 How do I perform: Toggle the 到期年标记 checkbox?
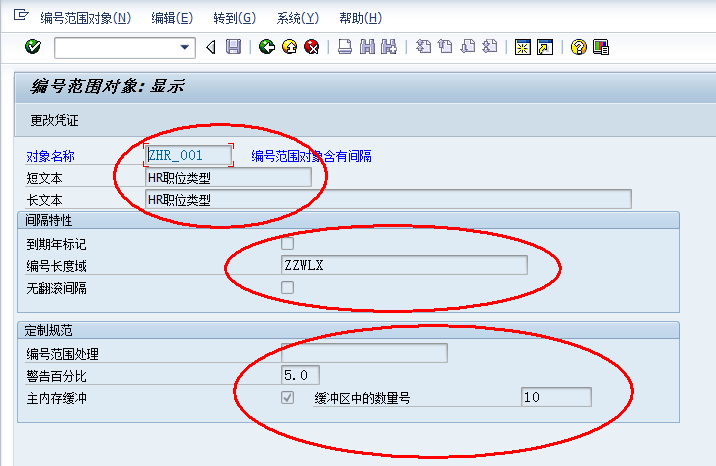(287, 243)
